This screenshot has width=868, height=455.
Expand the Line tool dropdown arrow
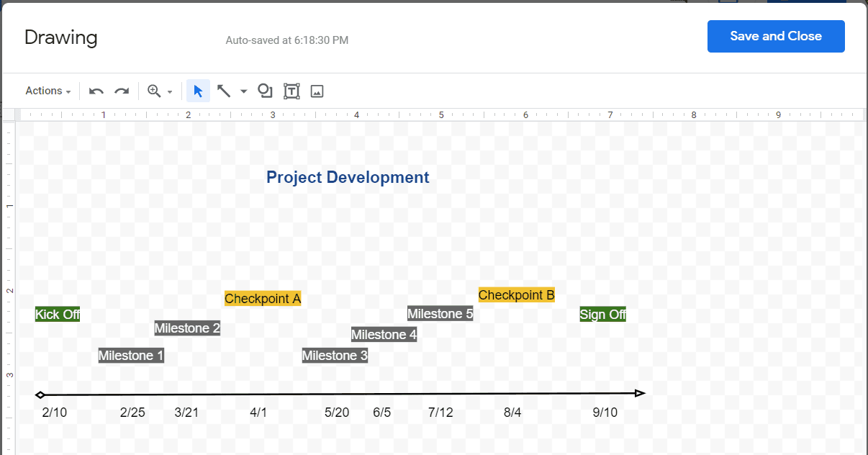(x=243, y=91)
